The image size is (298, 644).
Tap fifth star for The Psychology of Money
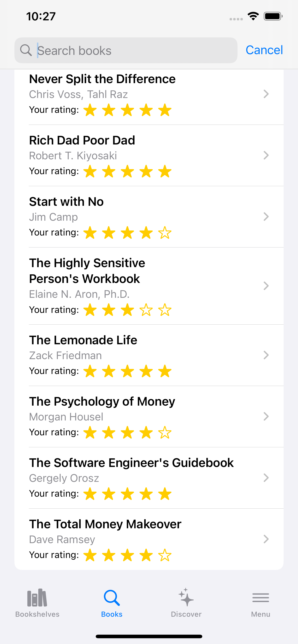[x=165, y=432]
